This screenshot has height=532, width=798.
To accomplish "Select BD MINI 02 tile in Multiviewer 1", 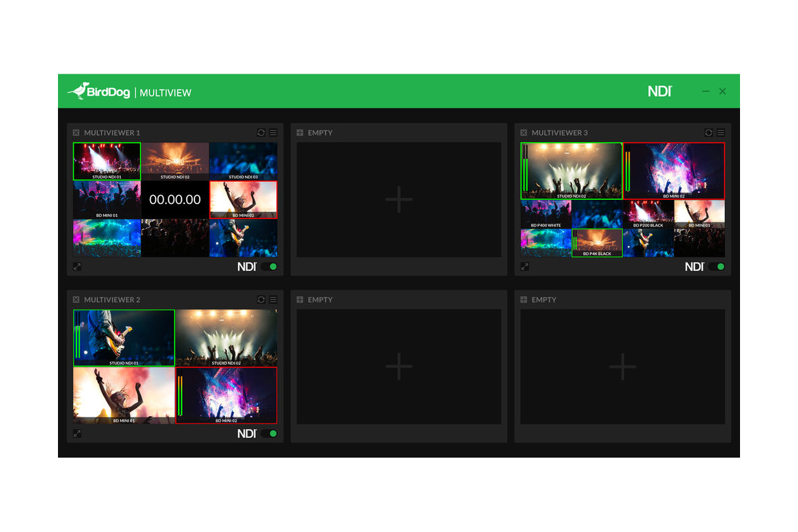I will (x=243, y=200).
